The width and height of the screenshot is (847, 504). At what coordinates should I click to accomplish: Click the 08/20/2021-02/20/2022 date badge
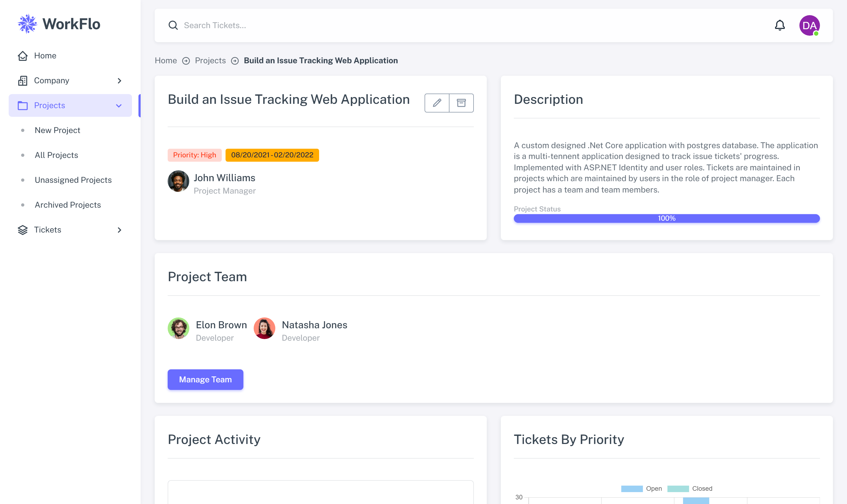coord(272,155)
